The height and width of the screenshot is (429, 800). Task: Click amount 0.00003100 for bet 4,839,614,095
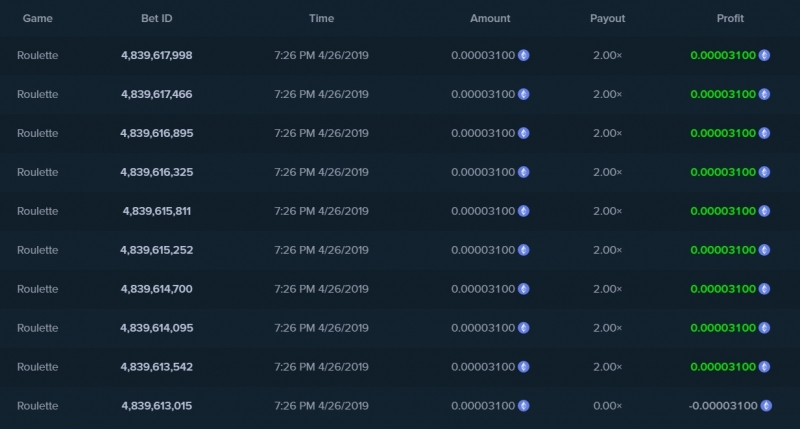483,328
